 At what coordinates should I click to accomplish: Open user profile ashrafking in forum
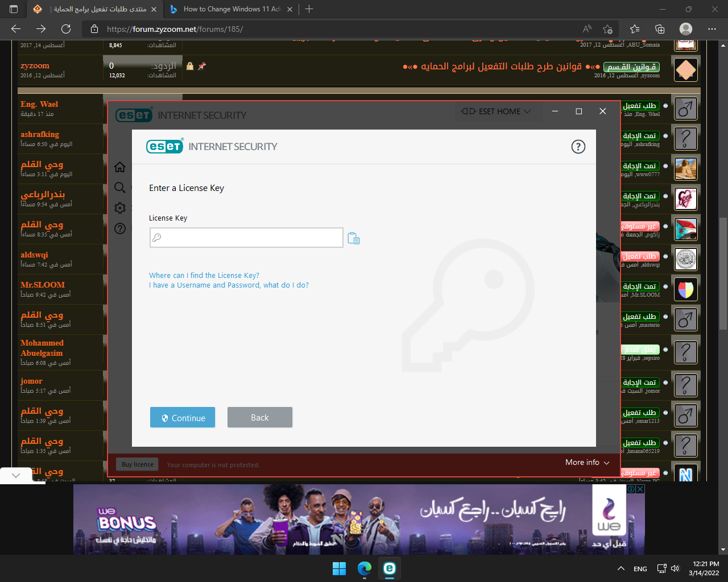click(40, 134)
